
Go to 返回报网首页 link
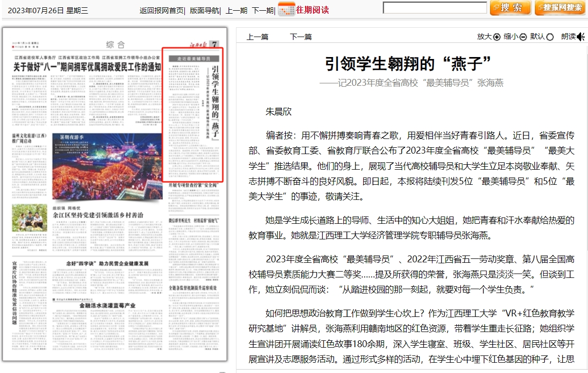[161, 10]
